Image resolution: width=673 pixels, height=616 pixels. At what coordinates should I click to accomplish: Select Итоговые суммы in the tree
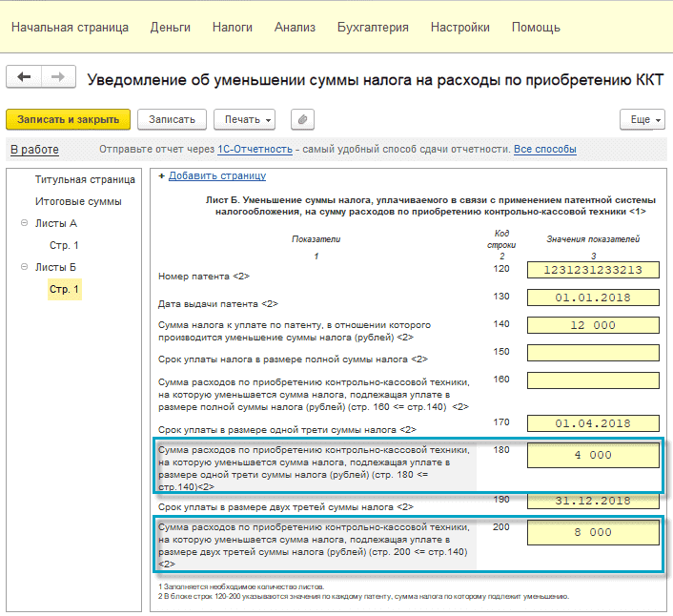(x=78, y=201)
